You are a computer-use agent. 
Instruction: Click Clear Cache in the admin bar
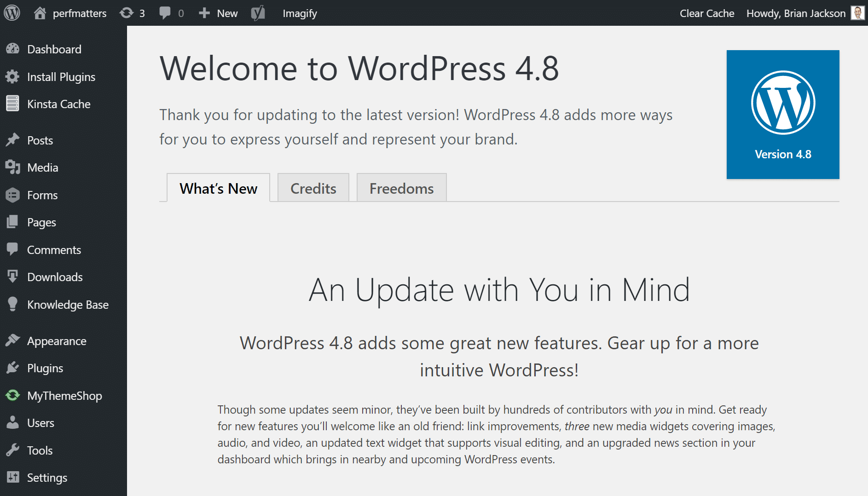(x=707, y=13)
